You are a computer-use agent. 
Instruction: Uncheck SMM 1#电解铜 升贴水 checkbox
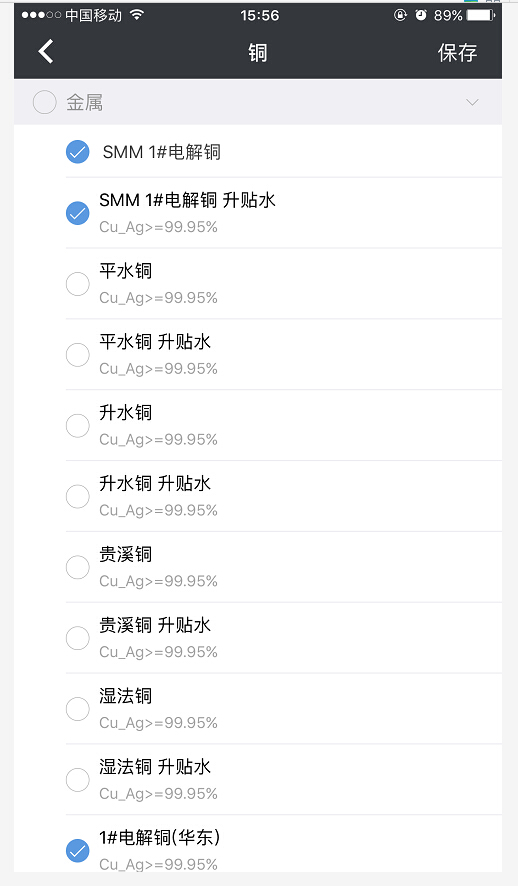point(77,213)
